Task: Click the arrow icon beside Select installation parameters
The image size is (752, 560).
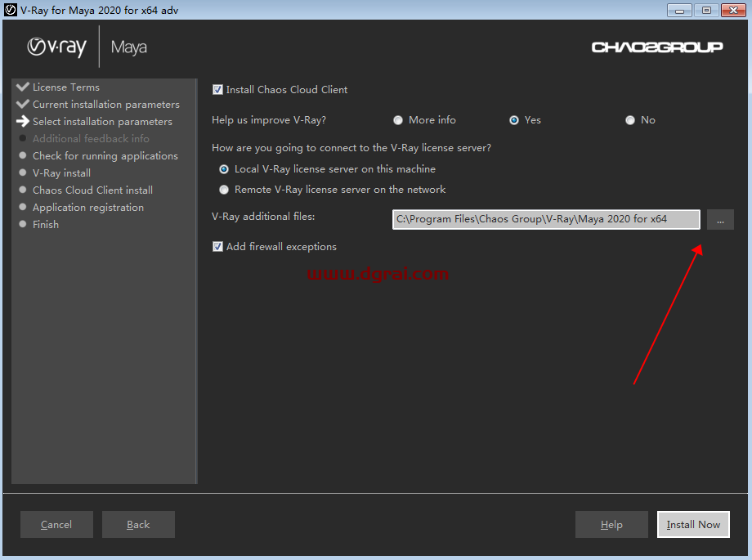Action: pos(23,122)
